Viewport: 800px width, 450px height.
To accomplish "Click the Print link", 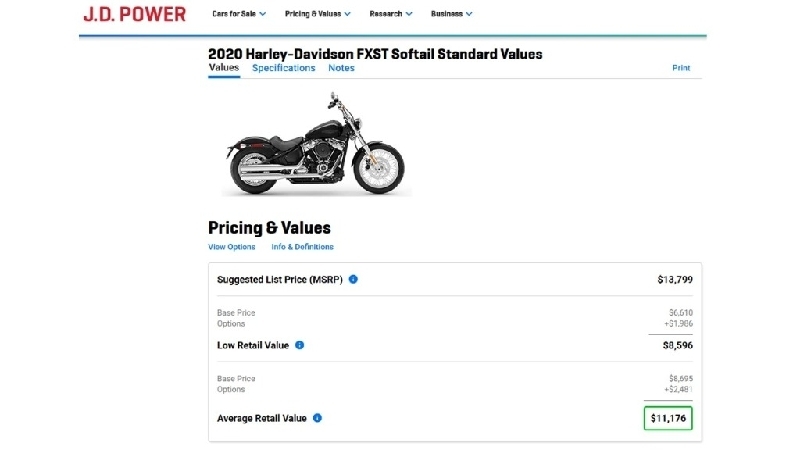I will coord(681,68).
